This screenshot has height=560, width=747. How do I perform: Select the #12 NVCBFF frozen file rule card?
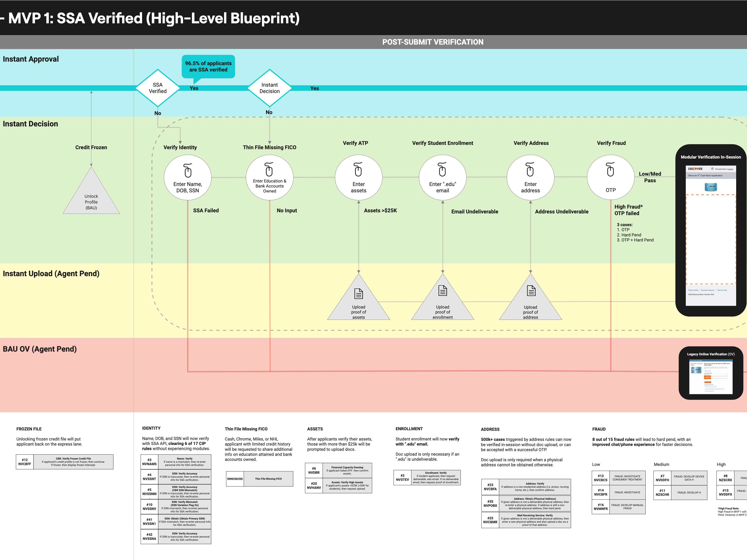(64, 462)
